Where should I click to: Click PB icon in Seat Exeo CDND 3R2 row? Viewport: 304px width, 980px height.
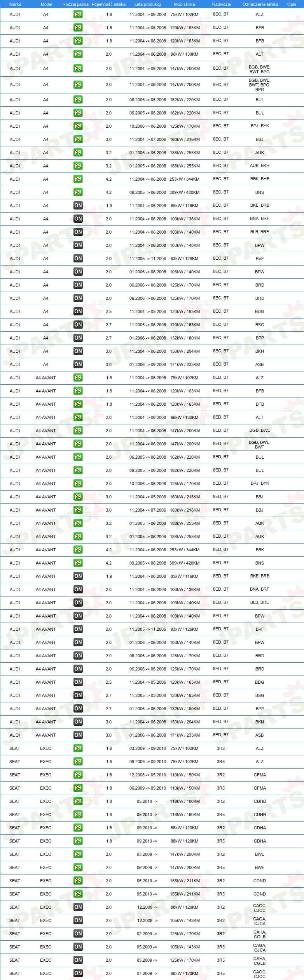78,881
